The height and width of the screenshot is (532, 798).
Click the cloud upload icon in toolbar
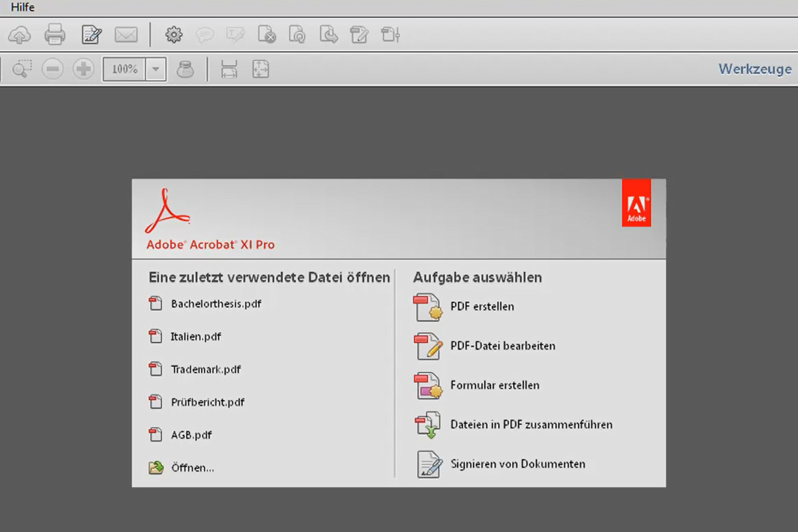click(x=19, y=35)
